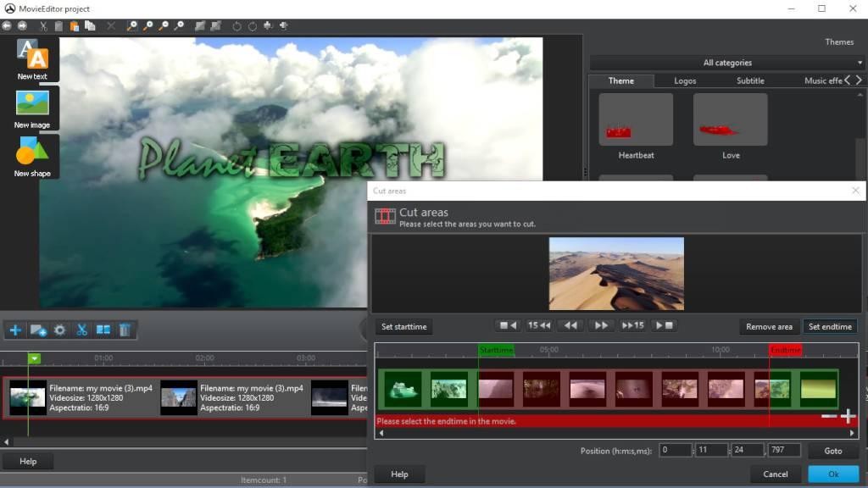Click the New shape tool icon

click(x=32, y=152)
